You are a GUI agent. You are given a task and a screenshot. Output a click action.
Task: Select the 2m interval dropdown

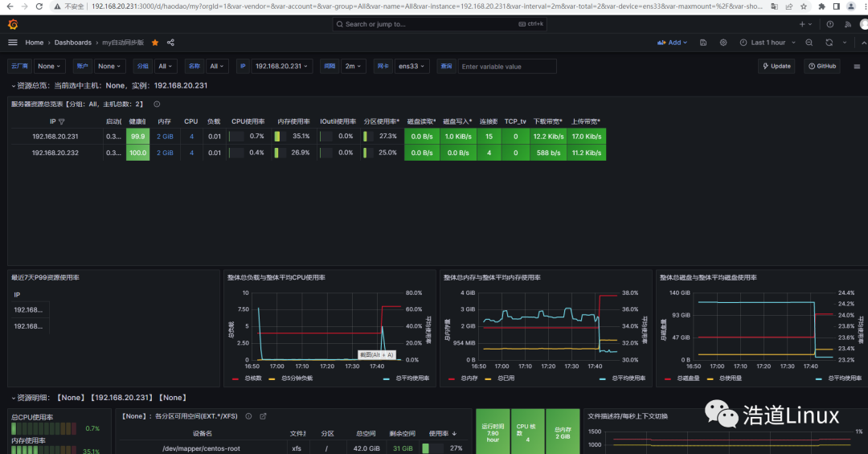353,66
